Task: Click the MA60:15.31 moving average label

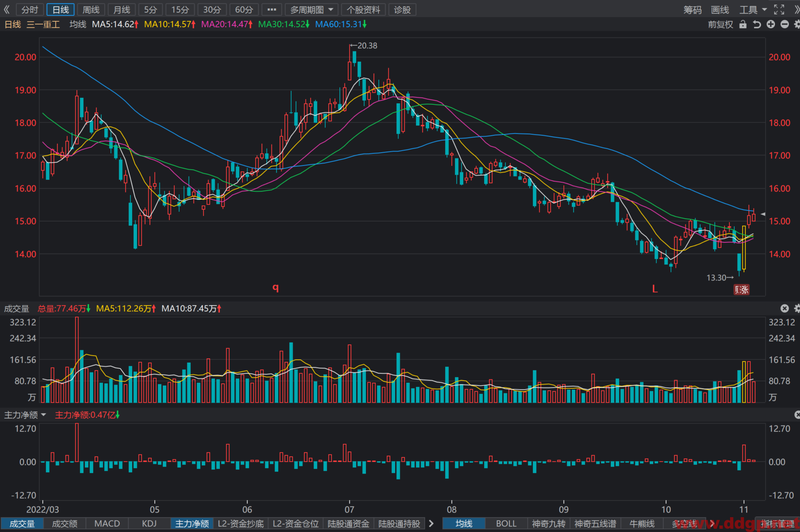Action: click(341, 24)
